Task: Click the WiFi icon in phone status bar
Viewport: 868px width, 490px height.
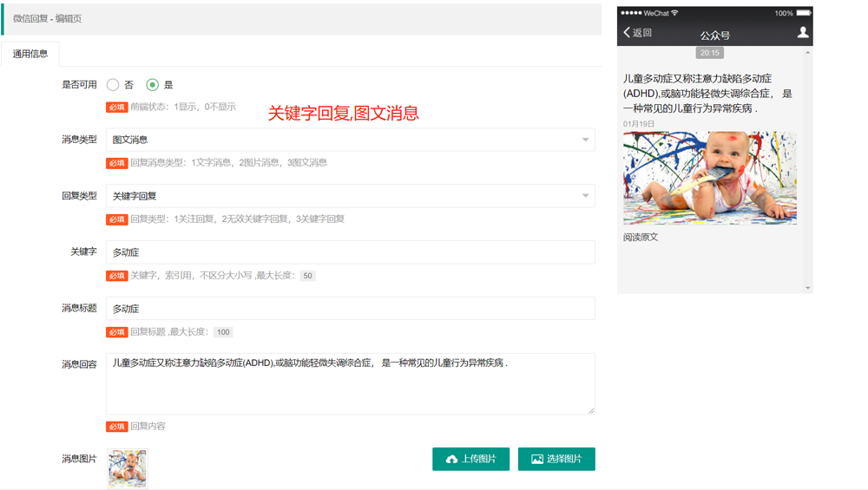Action: click(674, 13)
